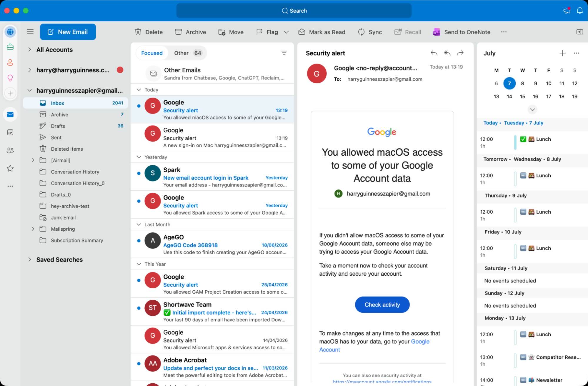Select July 8 in mini calendar
The image size is (588, 386).
522,84
